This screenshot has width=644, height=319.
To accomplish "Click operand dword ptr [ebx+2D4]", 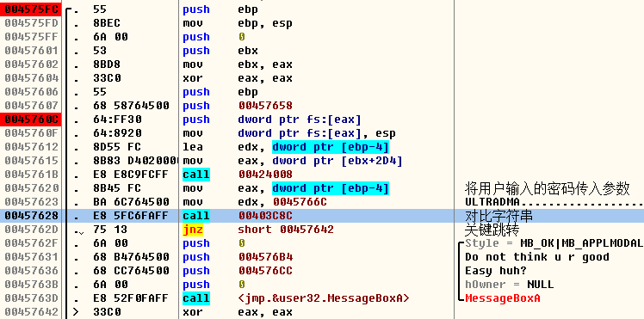I will [x=337, y=161].
